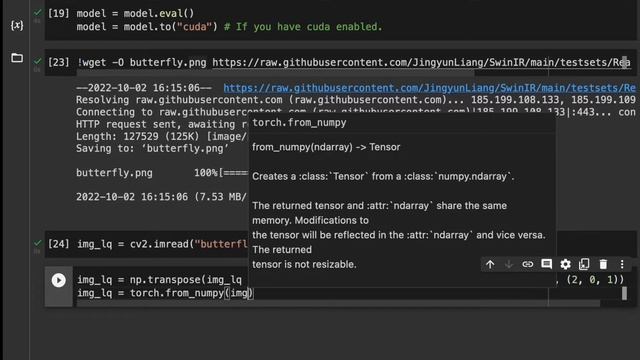
Task: Select cell [23] wget command
Action: pyautogui.click(x=353, y=62)
